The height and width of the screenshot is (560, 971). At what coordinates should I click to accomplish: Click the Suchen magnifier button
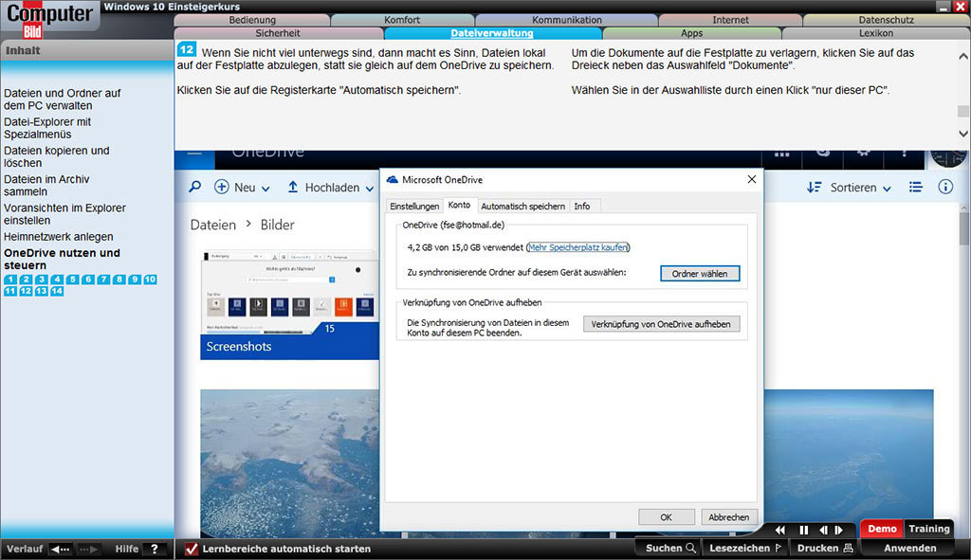tap(670, 549)
